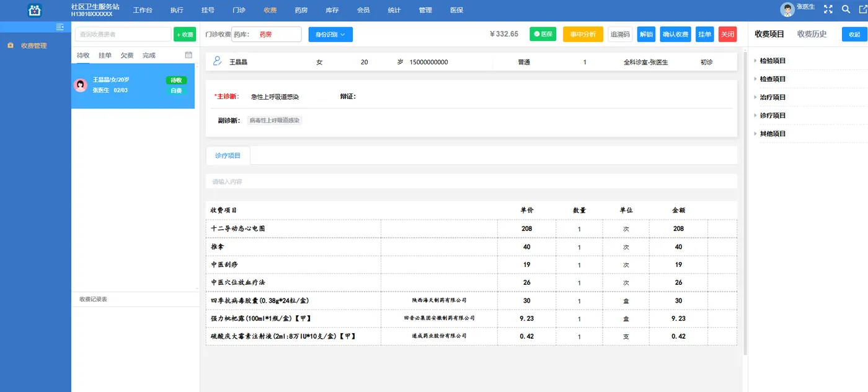Select the 收费 menu
Image resolution: width=868 pixels, height=392 pixels.
[x=270, y=11]
